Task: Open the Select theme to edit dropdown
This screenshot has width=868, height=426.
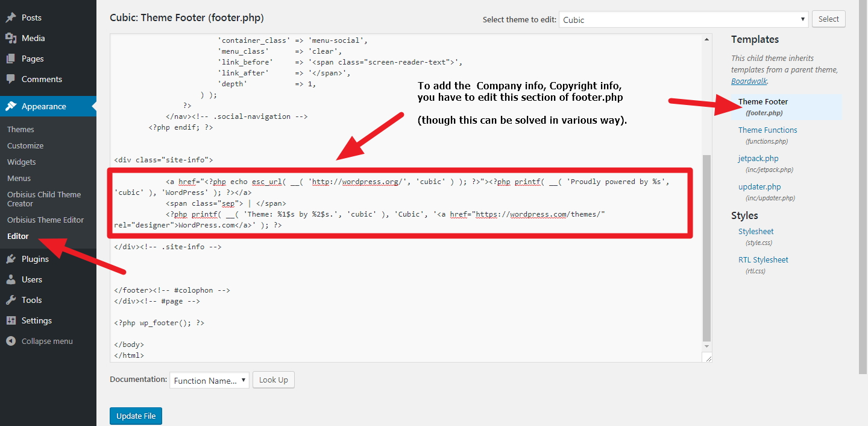Action: (683, 19)
